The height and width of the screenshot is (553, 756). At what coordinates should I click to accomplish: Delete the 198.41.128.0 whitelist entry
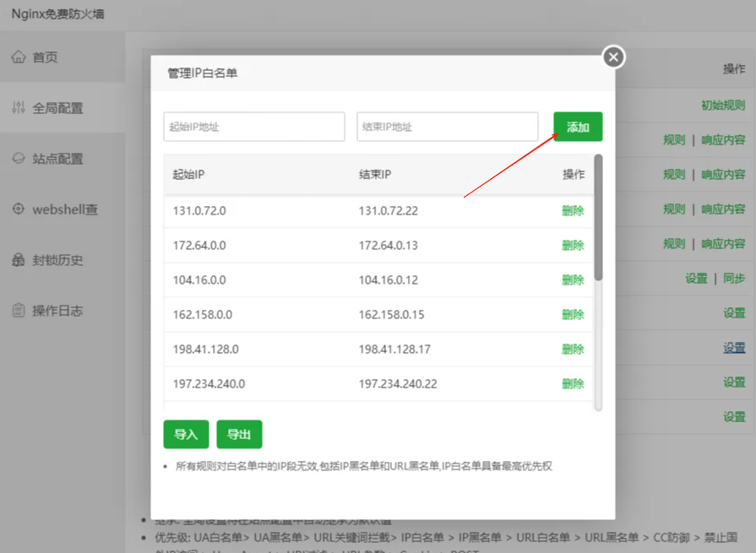573,347
